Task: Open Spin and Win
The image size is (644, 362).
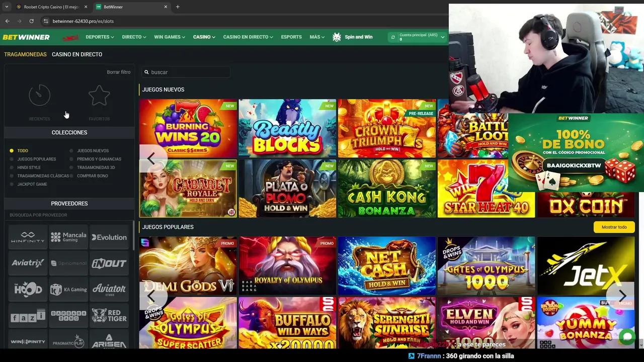Action: [x=352, y=37]
